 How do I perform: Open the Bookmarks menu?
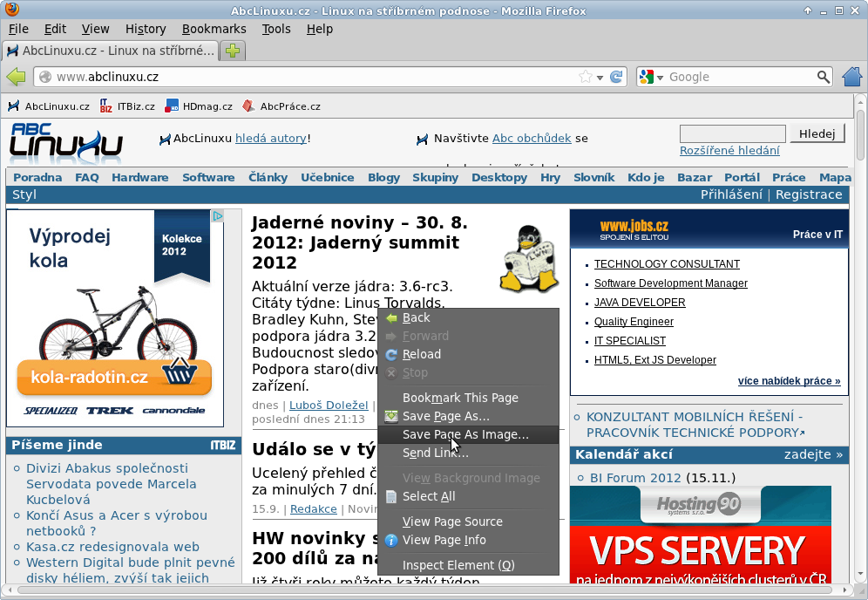click(214, 29)
